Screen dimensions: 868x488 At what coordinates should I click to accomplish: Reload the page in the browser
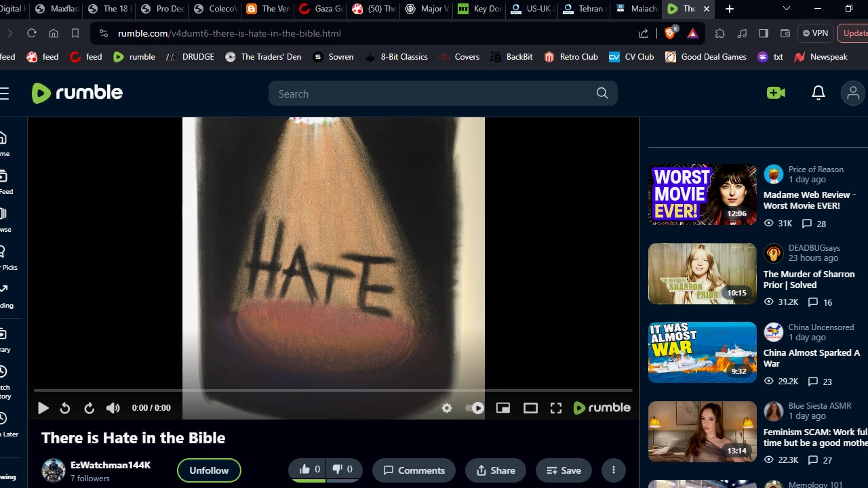pos(32,33)
